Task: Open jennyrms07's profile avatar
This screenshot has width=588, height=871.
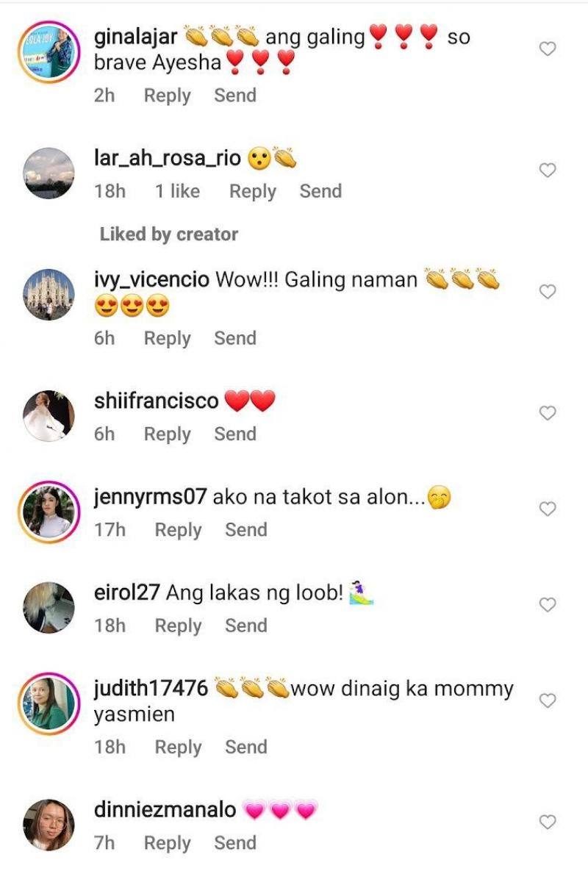Action: point(49,512)
